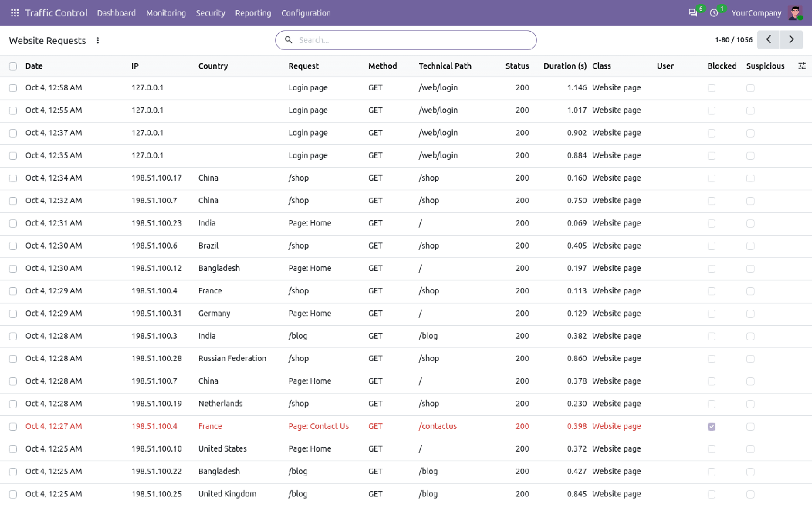The height and width of the screenshot is (508, 812).
Task: Open the Configuration menu
Action: pyautogui.click(x=306, y=13)
